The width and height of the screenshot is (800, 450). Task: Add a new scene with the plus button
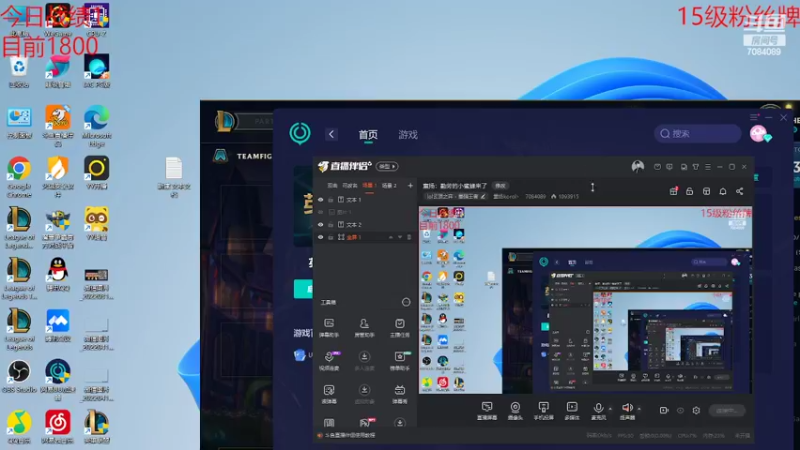click(x=410, y=186)
